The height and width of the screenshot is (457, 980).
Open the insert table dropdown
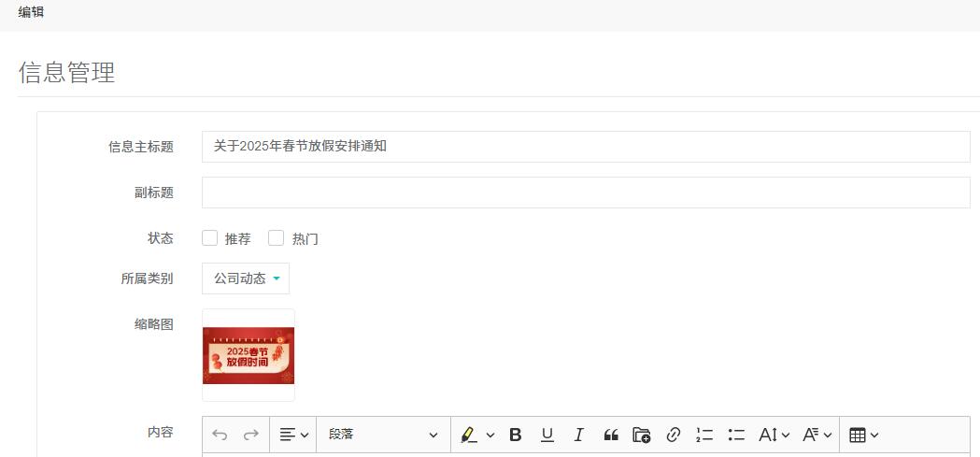[864, 435]
